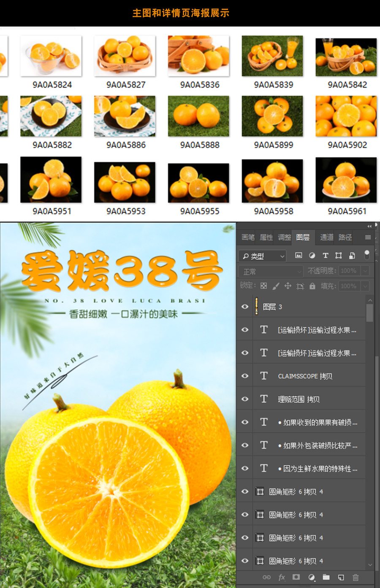
Task: Hide the 理赔范围 拷贝 layer
Action: [245, 399]
